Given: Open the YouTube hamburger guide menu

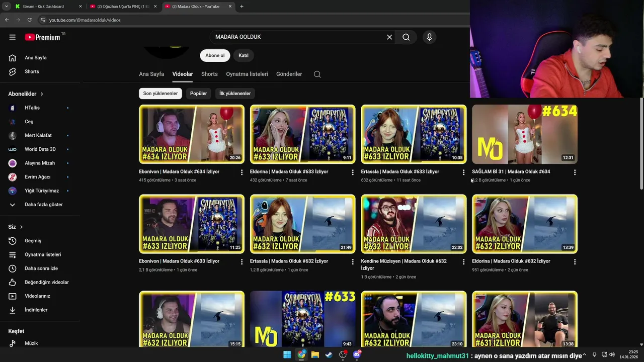Looking at the screenshot, I should [13, 37].
